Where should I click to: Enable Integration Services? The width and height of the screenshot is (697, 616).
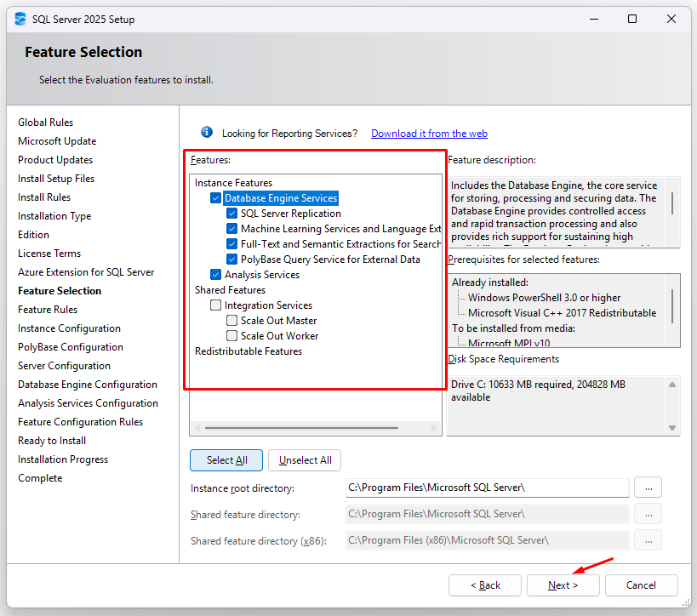click(x=215, y=305)
